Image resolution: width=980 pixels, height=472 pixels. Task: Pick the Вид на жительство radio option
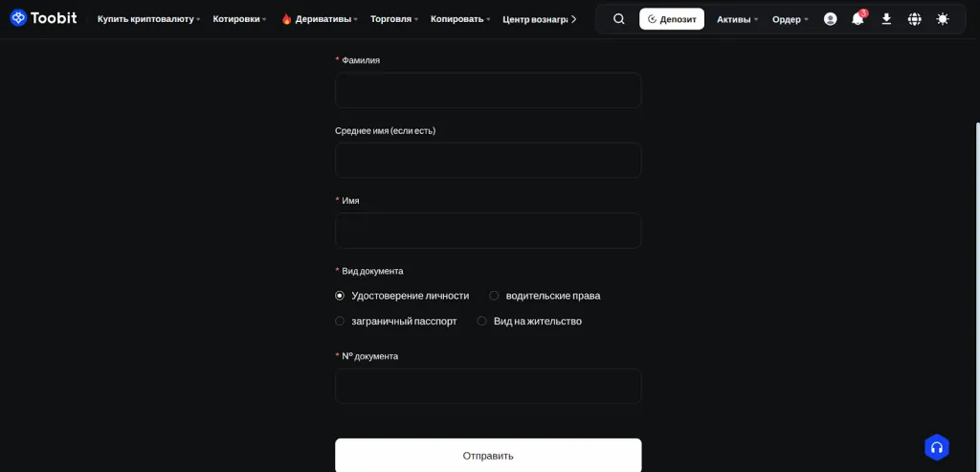(482, 322)
